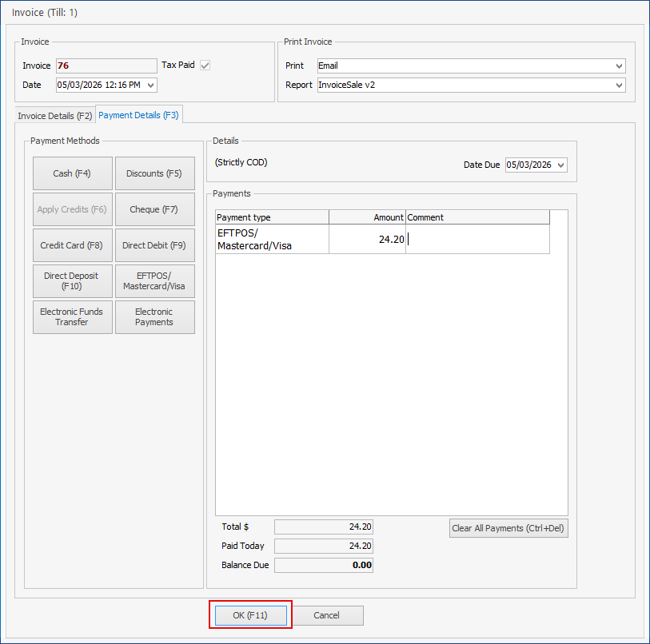
Task: Click the Amount column header
Action: (367, 217)
